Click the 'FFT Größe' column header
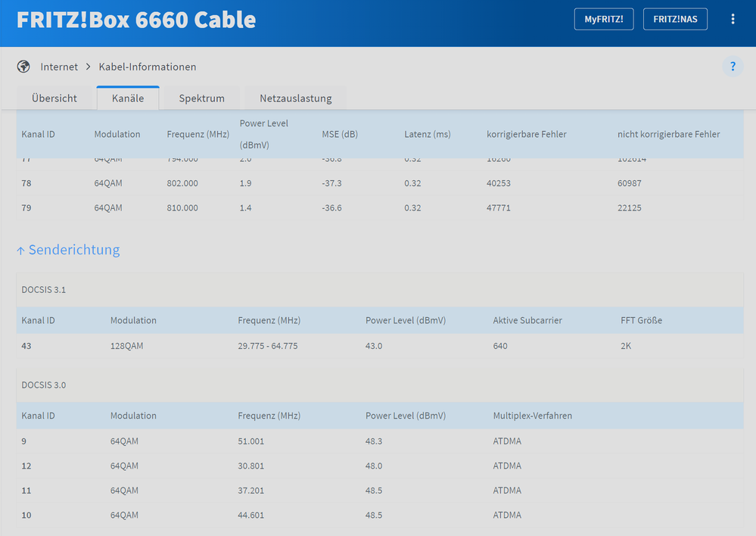The width and height of the screenshot is (756, 536). click(x=641, y=320)
